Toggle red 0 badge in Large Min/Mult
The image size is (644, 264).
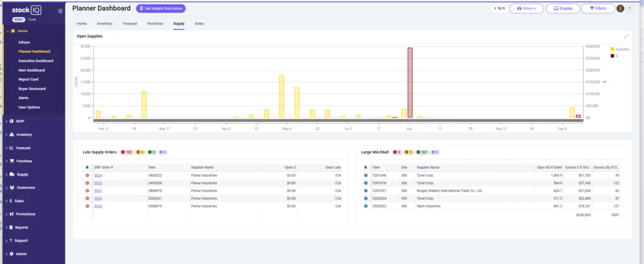pyautogui.click(x=397, y=152)
